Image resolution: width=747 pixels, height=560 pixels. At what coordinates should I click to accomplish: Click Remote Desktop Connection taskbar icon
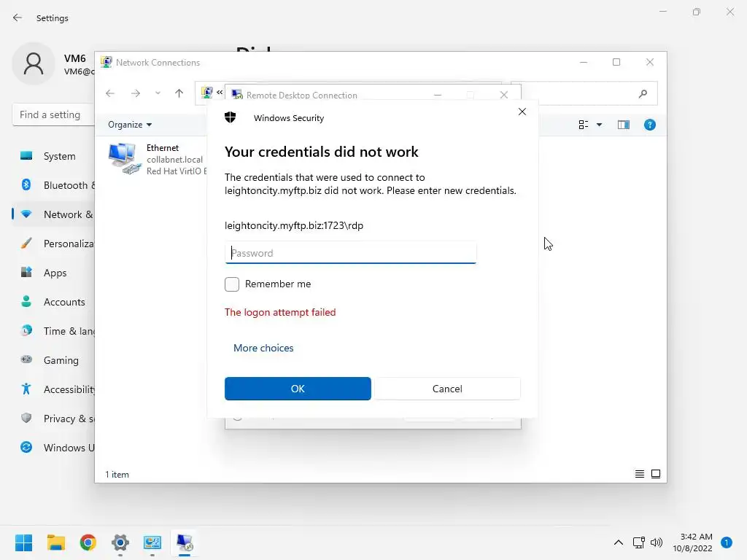click(185, 542)
